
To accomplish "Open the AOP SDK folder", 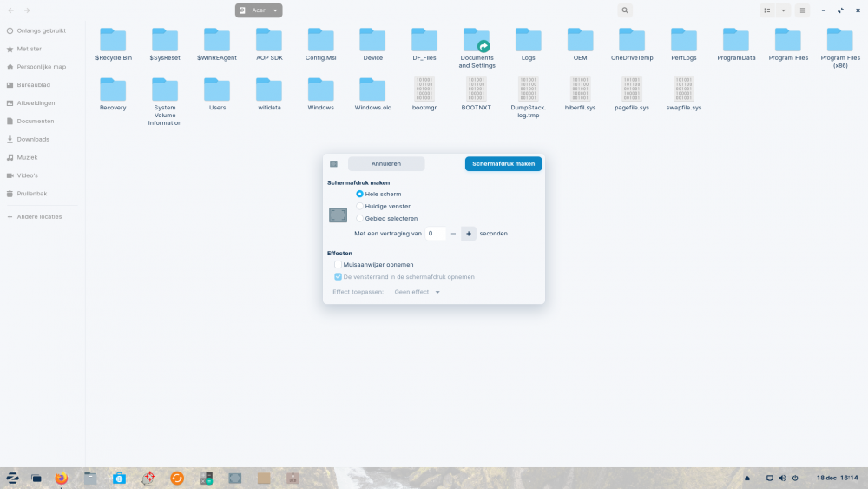I will click(x=269, y=44).
